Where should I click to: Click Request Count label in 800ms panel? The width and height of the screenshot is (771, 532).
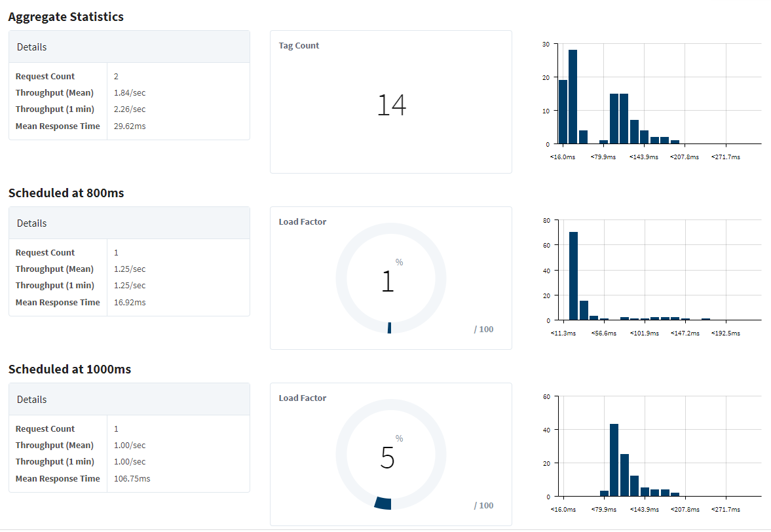pyautogui.click(x=45, y=253)
